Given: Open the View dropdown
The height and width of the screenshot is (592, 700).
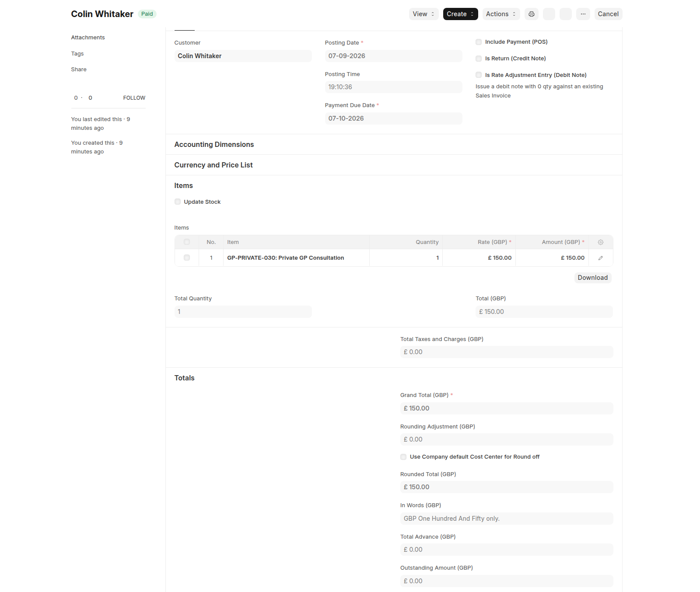Looking at the screenshot, I should 423,14.
